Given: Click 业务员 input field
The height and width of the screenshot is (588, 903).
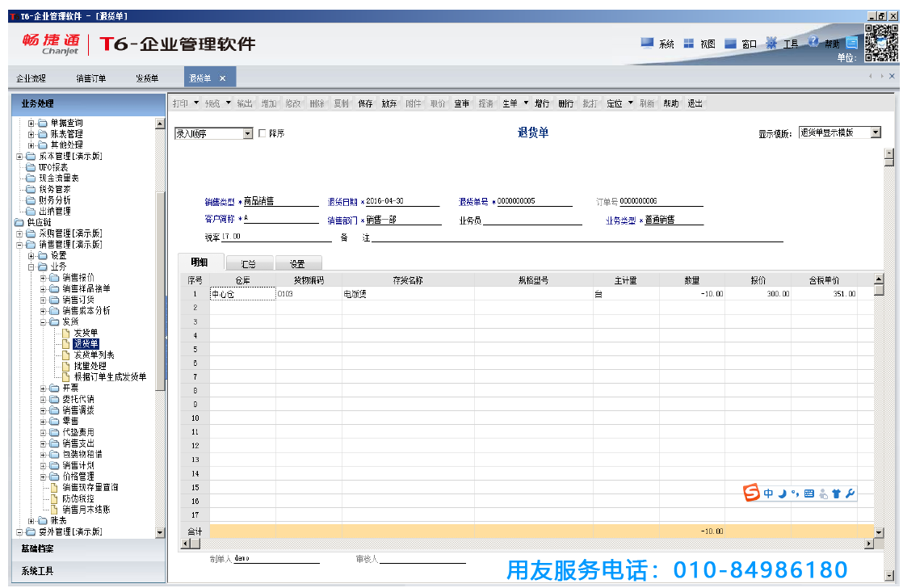Looking at the screenshot, I should coord(532,220).
